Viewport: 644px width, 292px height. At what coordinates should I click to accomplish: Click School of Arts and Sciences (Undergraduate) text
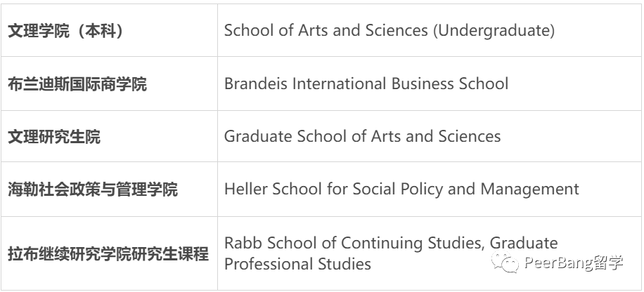(389, 31)
